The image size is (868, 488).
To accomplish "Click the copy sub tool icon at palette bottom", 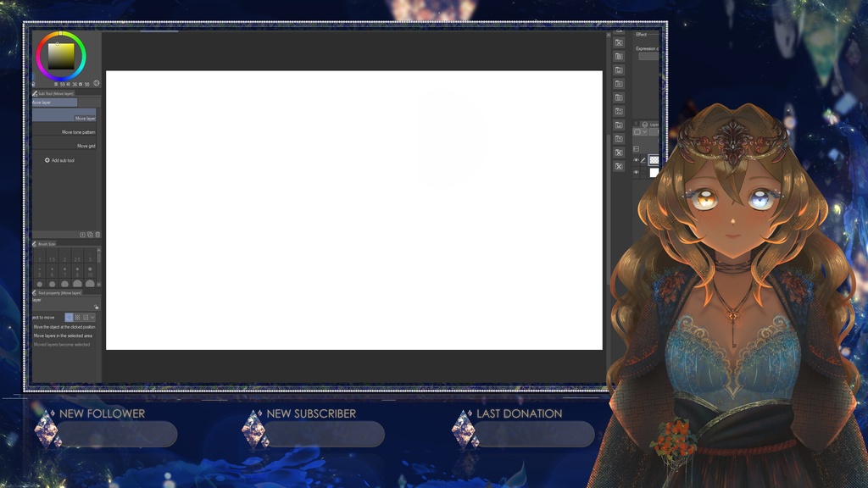I will 90,234.
